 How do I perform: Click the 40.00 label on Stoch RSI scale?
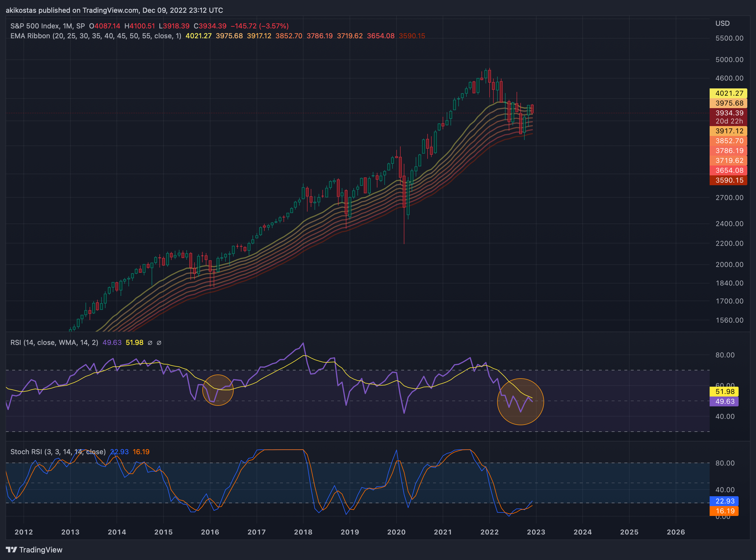[x=725, y=490]
